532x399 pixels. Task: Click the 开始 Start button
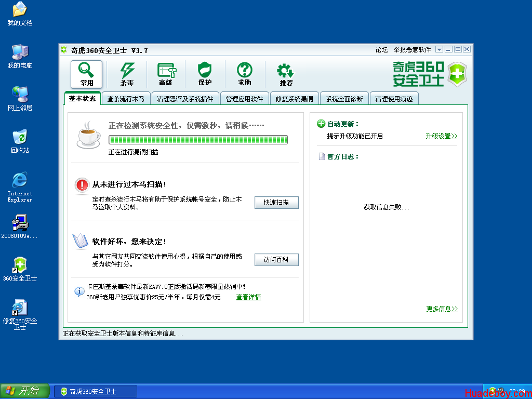coord(25,391)
